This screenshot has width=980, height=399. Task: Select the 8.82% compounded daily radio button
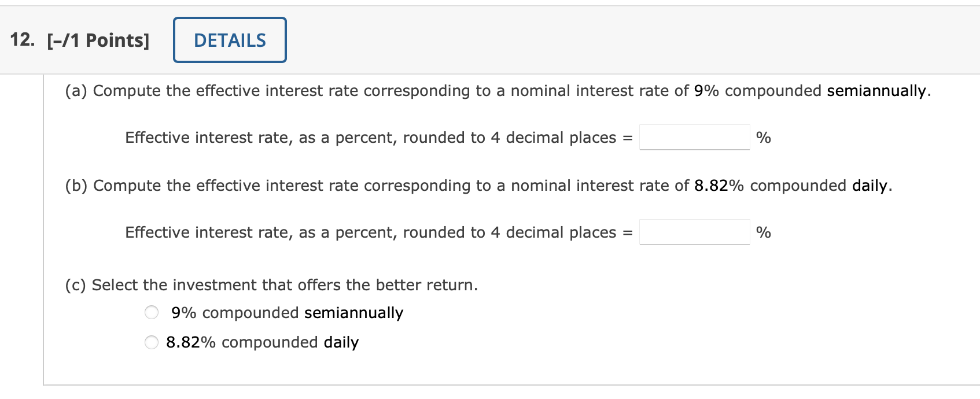[x=152, y=342]
